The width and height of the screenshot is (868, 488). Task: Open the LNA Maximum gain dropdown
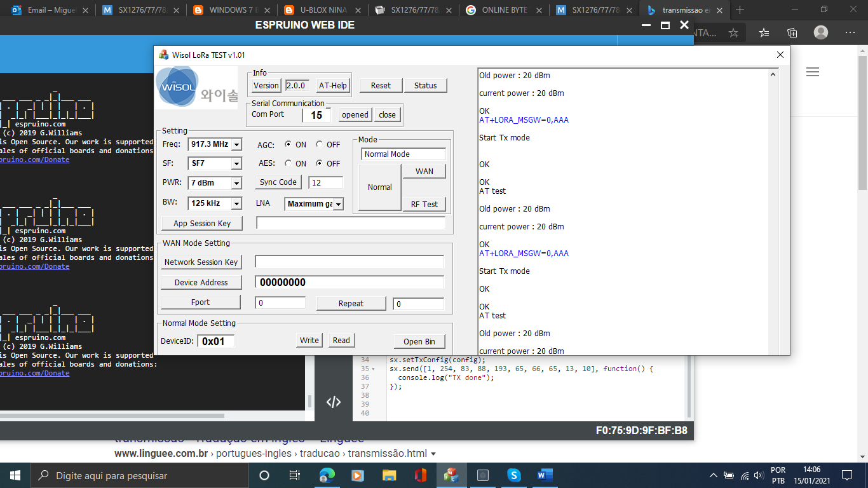338,204
